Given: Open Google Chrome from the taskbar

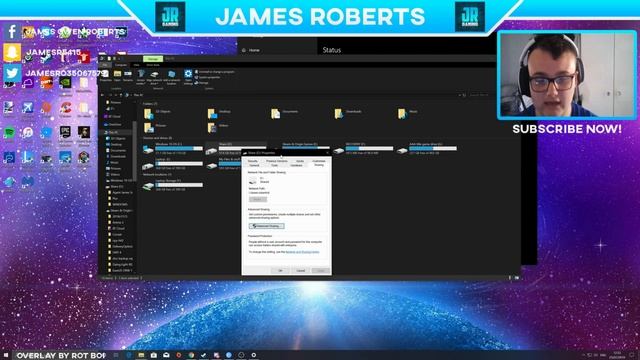Looking at the screenshot, I should 191,355.
